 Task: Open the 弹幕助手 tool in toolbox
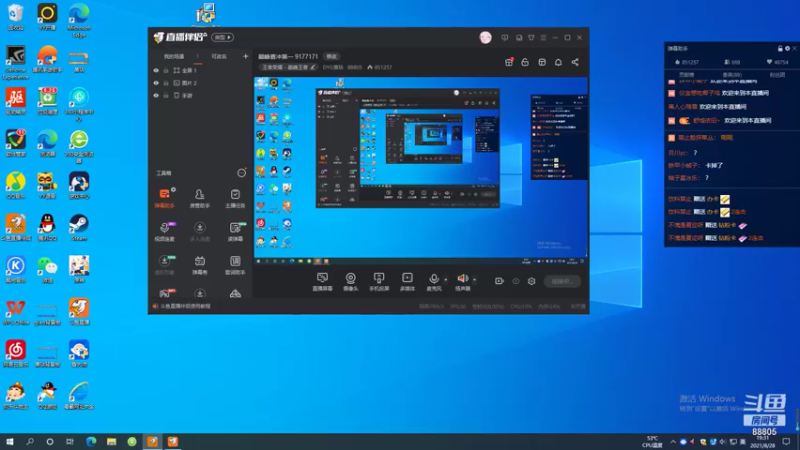coord(164,198)
